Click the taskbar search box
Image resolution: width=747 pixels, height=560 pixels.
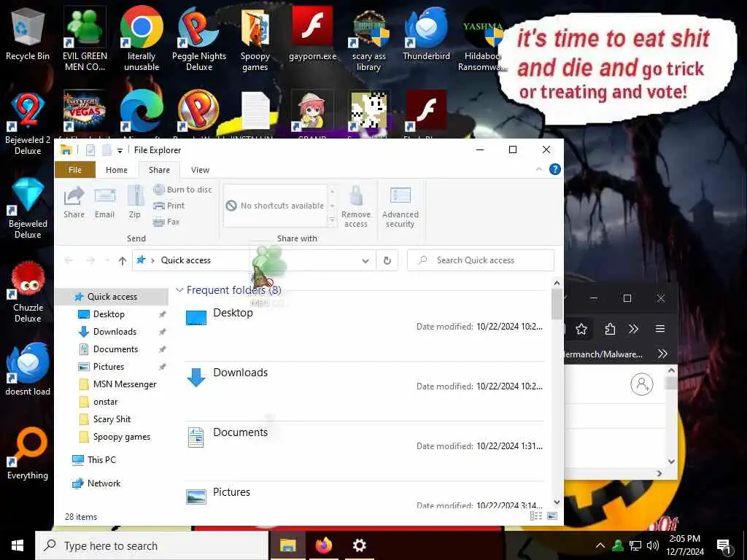152,545
